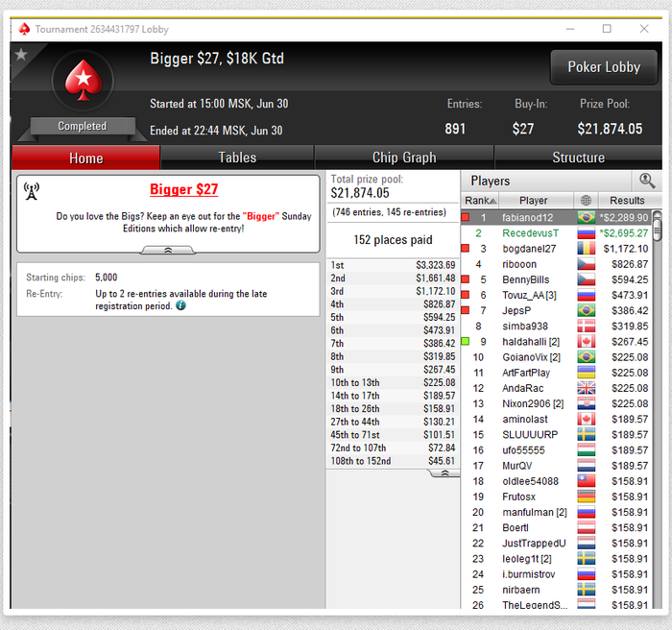Viewport: 672px width, 630px height.
Task: Open the Bigger $27 link
Action: pyautogui.click(x=184, y=189)
